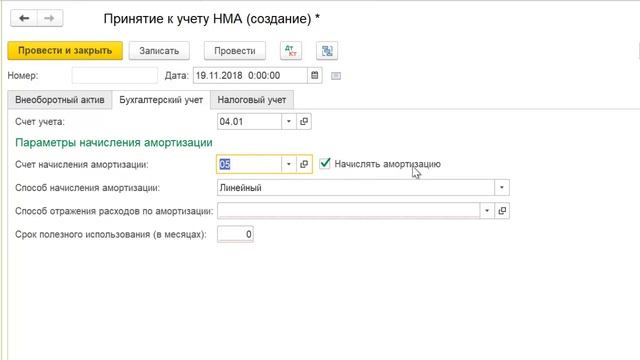
Task: Open Способ отражения расходов dropdown
Action: 487,211
